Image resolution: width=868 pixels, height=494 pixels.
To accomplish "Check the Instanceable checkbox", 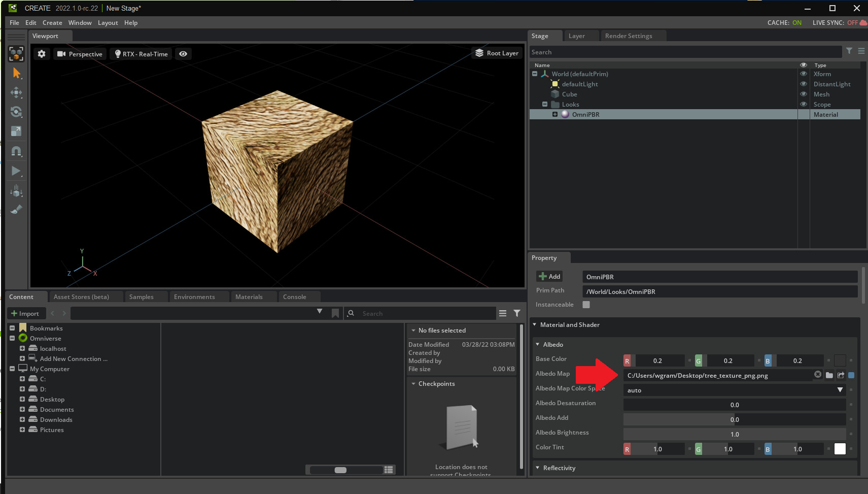I will (x=586, y=305).
